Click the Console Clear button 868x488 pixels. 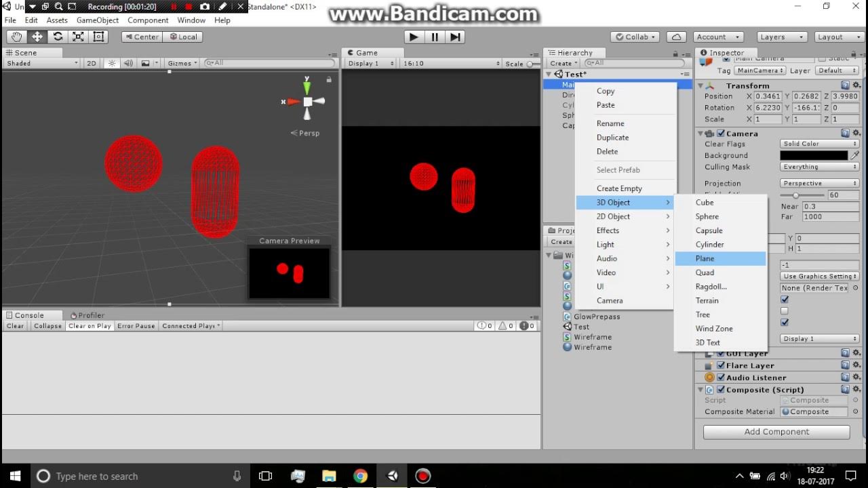point(15,326)
